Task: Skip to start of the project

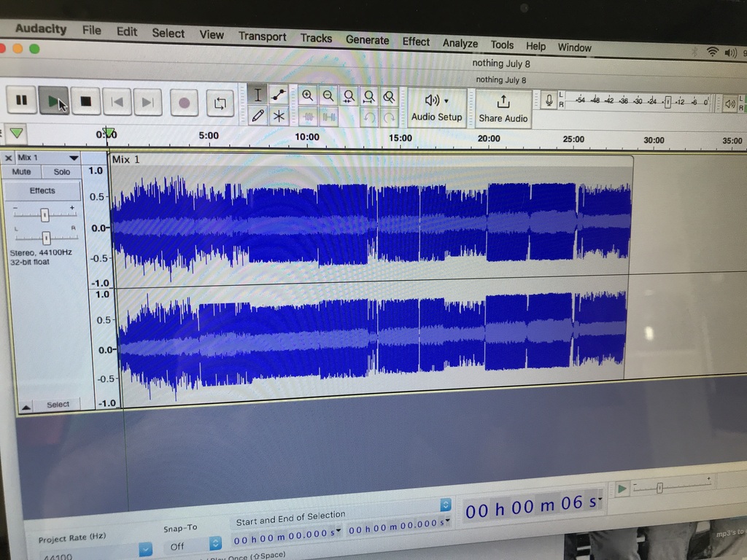Action: pyautogui.click(x=117, y=102)
